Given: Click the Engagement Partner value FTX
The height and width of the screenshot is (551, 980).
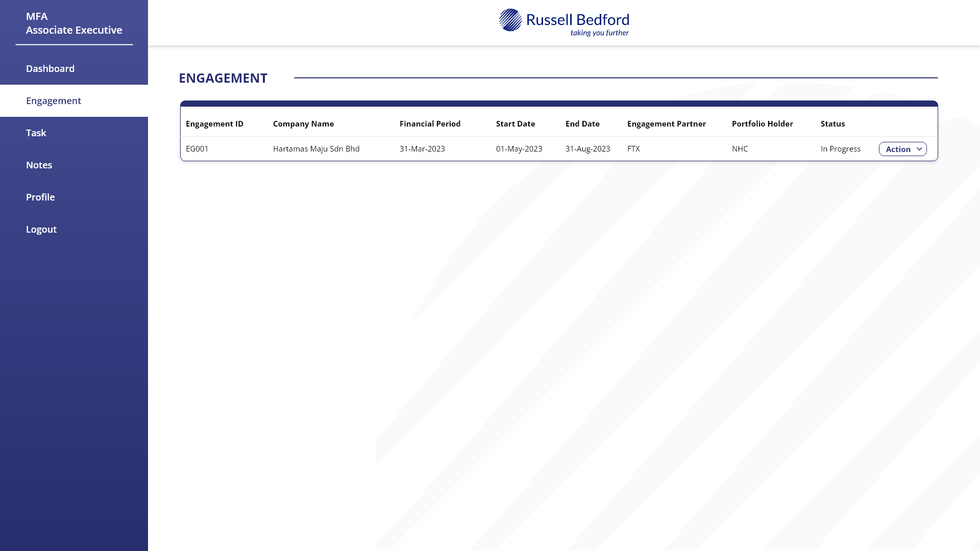Looking at the screenshot, I should point(633,149).
